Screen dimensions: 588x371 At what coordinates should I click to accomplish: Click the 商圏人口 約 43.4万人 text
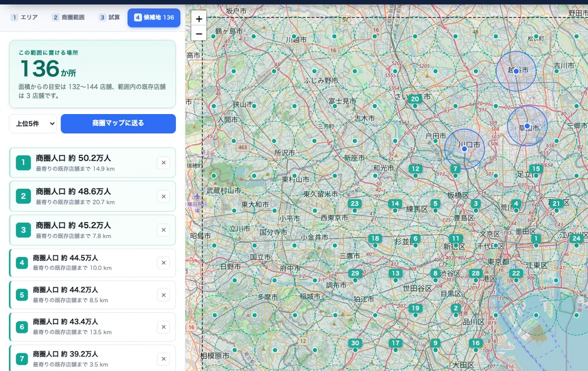pyautogui.click(x=65, y=322)
